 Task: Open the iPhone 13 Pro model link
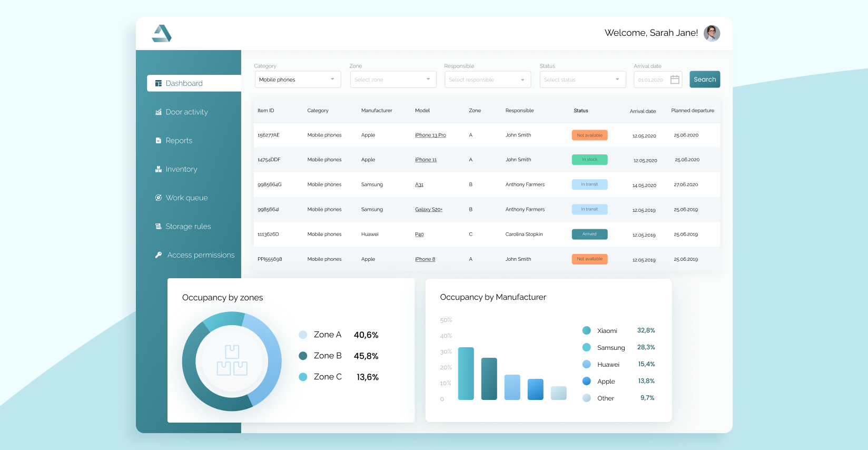click(x=430, y=135)
